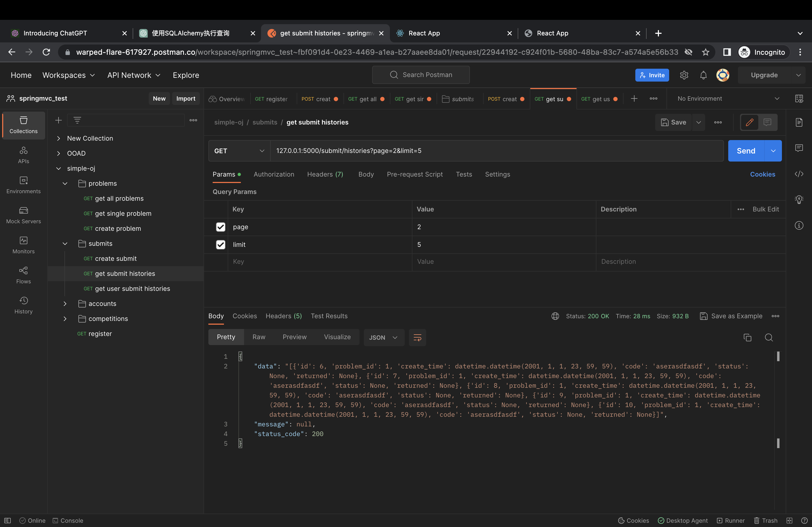Viewport: 812px width, 527px height.
Task: Click the Send button
Action: tap(746, 151)
